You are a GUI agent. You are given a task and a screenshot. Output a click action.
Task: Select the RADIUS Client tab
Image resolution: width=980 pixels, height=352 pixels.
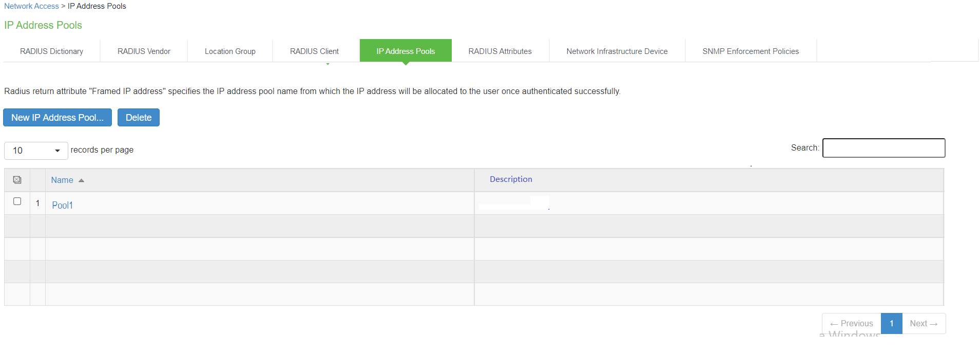(x=314, y=51)
